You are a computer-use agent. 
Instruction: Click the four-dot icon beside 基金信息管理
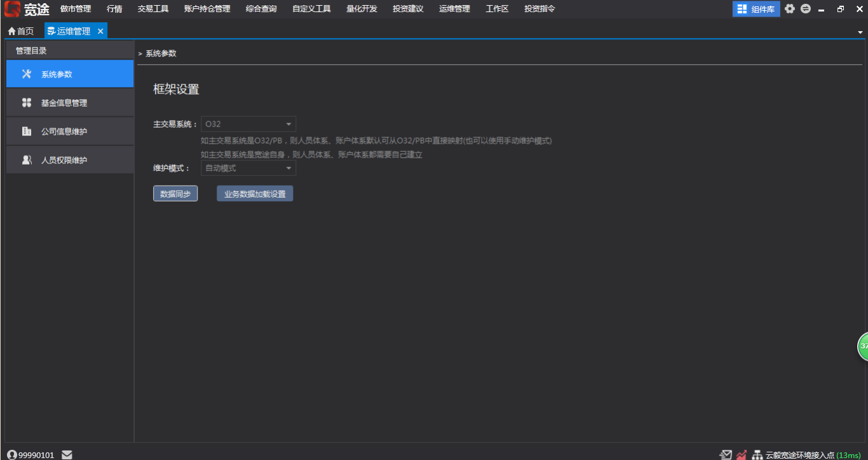click(26, 102)
